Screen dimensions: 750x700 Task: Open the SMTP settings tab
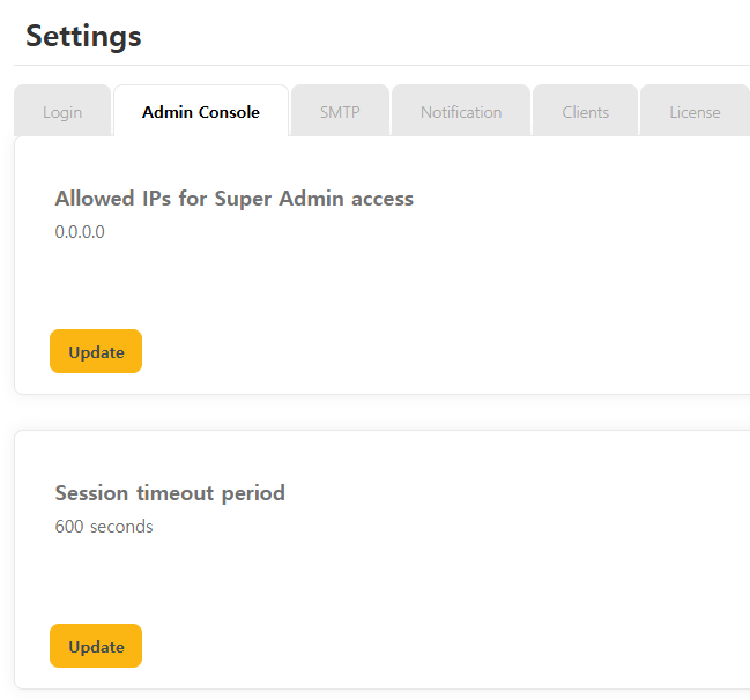(340, 111)
